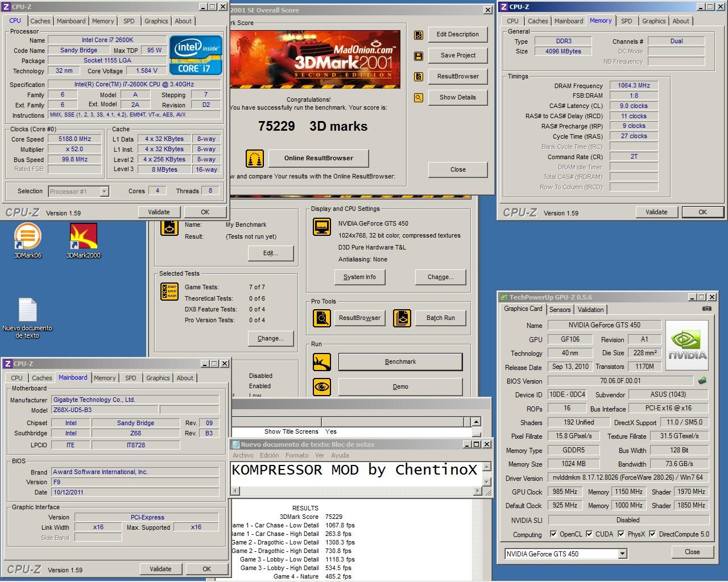Click the Save Project floppy disk icon
Viewport: 728px width, 582px height.
click(419, 56)
